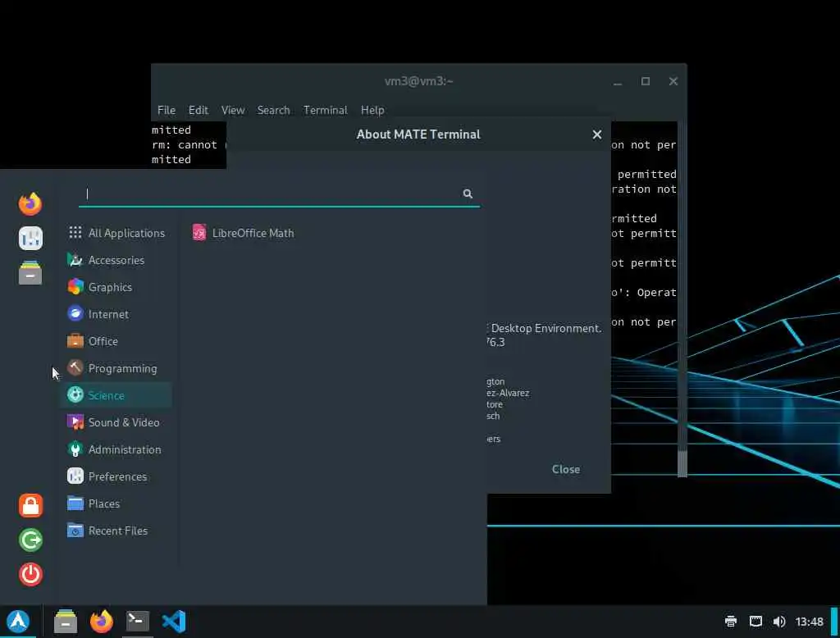Click the display/network tray icon
Viewport: 840px width, 638px height.
point(756,622)
